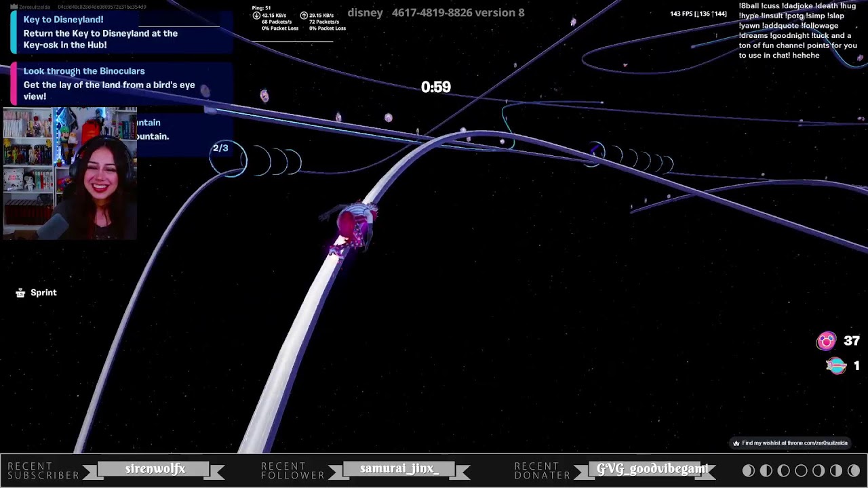Click the upload speed arrow icon
The image size is (868, 488).
coord(304,16)
